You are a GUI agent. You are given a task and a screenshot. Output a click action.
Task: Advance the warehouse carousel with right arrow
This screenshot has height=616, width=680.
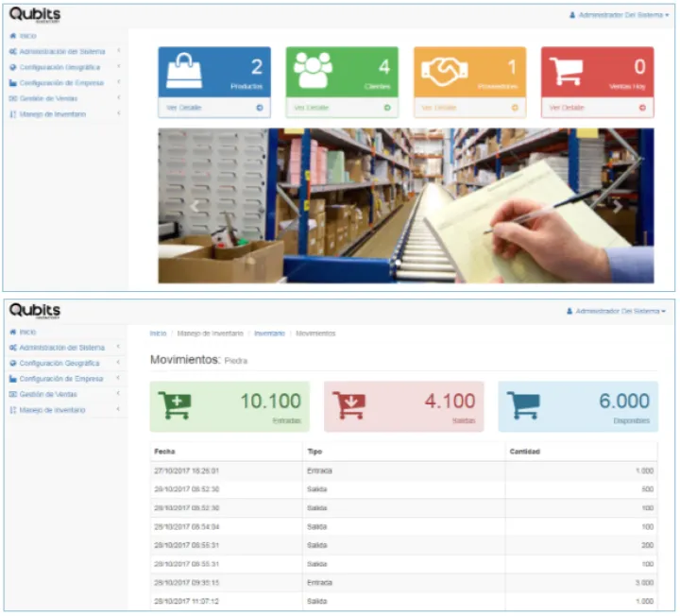click(x=617, y=206)
